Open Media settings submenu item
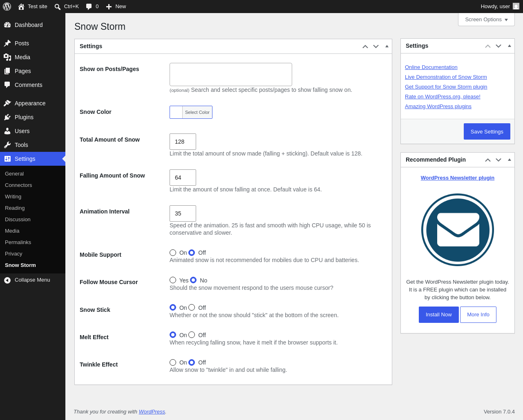The height and width of the screenshot is (420, 523). (12, 231)
